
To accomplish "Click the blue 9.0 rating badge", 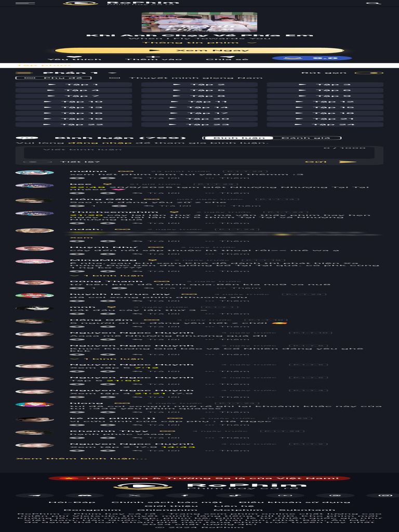I will pos(312,58).
